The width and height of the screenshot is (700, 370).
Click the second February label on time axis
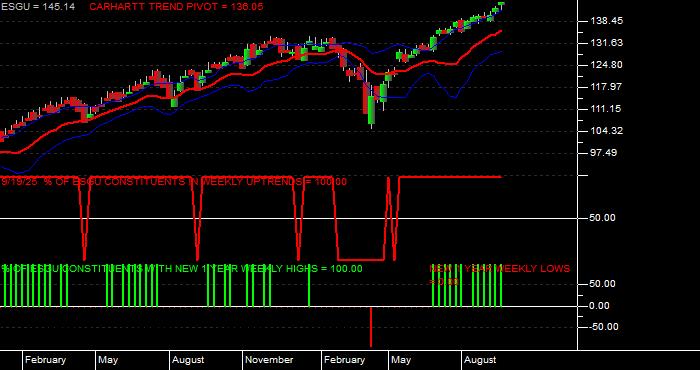tap(345, 360)
